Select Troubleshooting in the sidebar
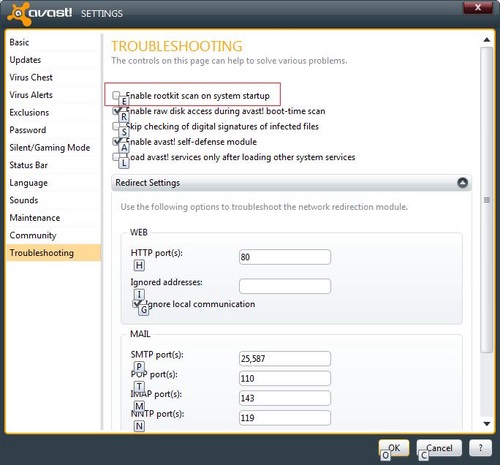Viewport: 500px width, 465px height. pyautogui.click(x=53, y=253)
